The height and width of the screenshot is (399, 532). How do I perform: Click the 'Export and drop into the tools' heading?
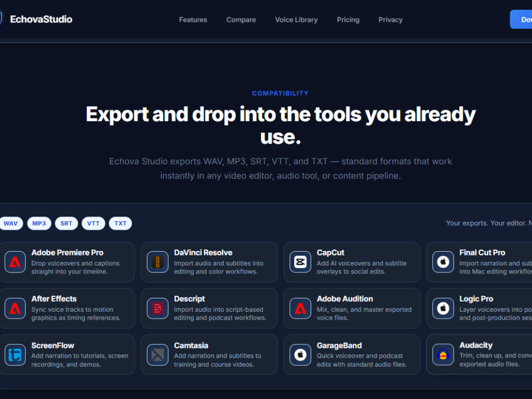pyautogui.click(x=280, y=125)
